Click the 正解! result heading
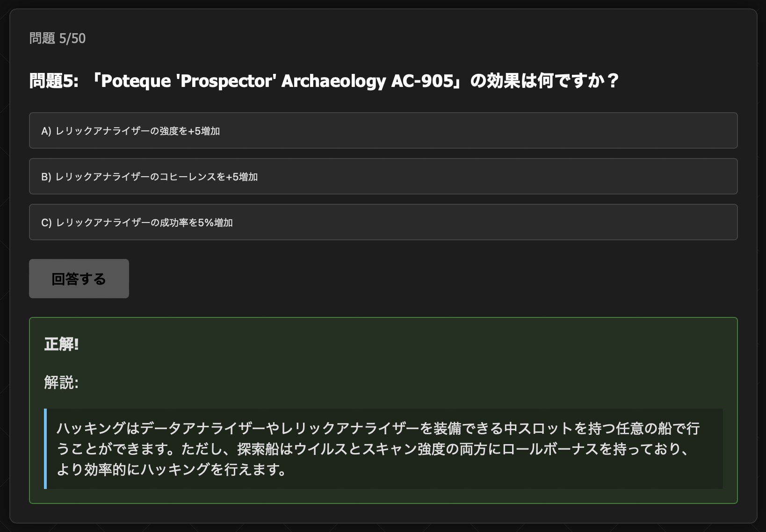The image size is (766, 532). pos(61,345)
